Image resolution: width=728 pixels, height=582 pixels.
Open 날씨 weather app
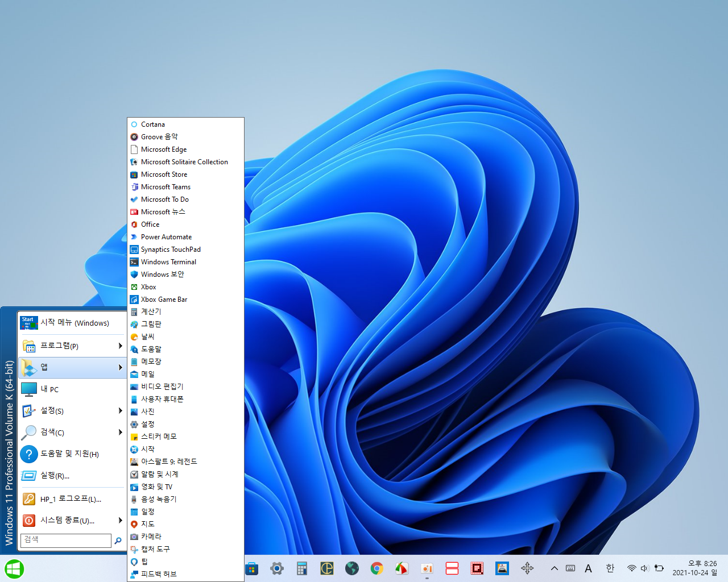(x=185, y=337)
